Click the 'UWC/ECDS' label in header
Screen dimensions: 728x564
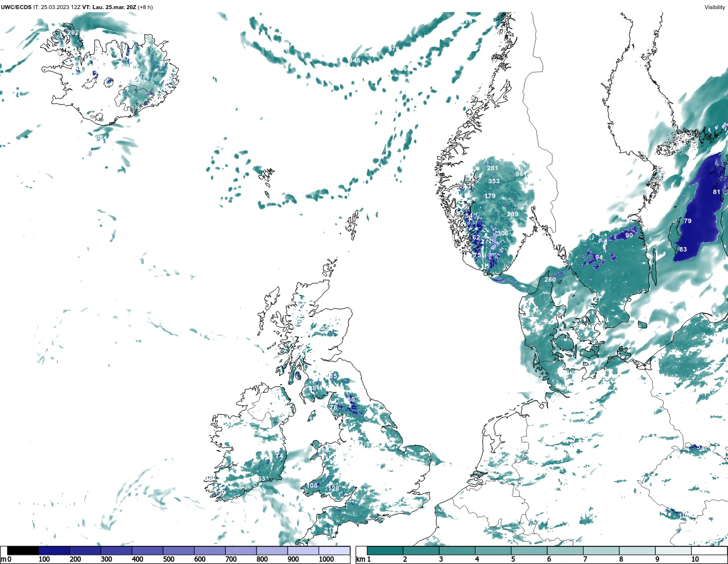pos(16,7)
